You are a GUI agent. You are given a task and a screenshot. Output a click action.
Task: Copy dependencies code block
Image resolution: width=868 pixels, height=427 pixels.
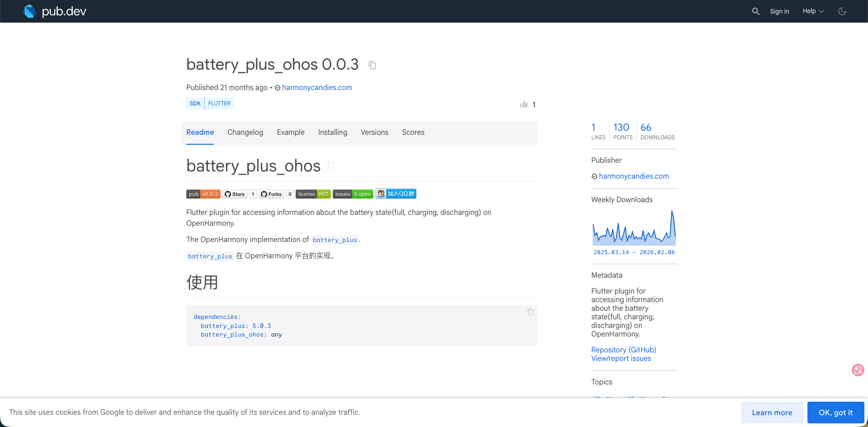[x=531, y=312]
